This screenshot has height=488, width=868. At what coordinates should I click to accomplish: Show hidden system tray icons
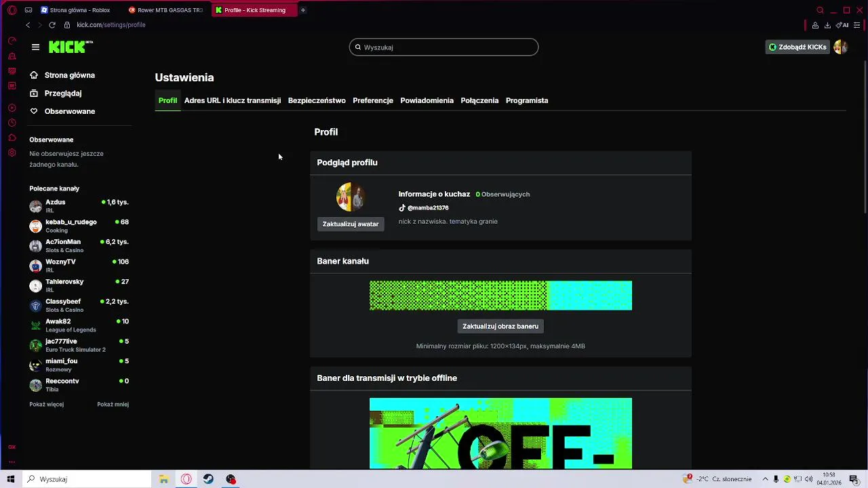point(765,479)
